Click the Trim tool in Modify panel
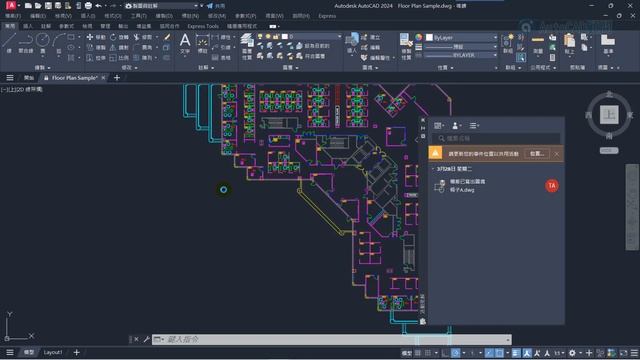 (x=142, y=37)
